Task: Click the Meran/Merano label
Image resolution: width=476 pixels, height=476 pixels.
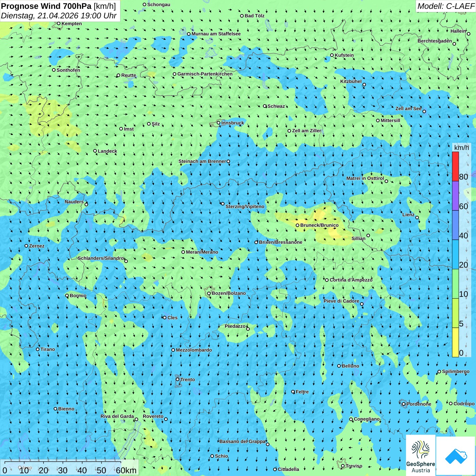Action: [202, 252]
